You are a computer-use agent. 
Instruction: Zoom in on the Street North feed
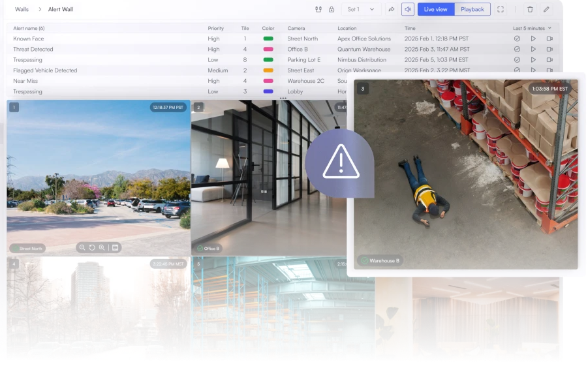(102, 247)
